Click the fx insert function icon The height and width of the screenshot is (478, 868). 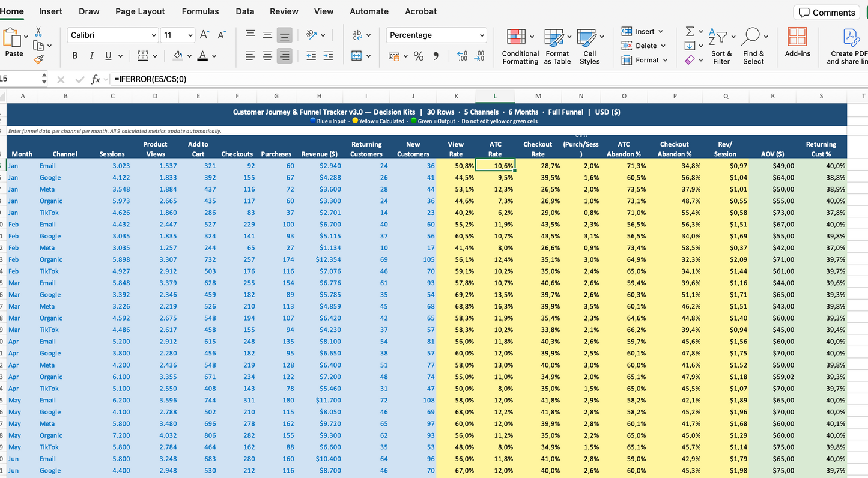(95, 79)
